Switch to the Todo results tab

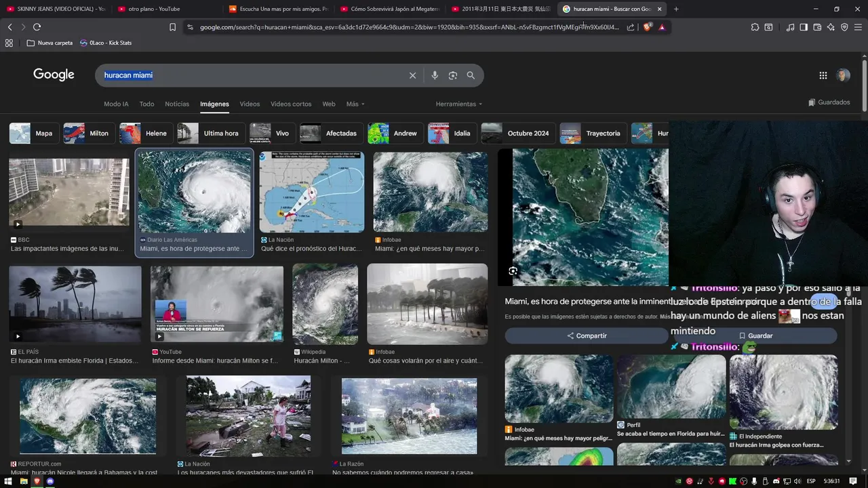[x=146, y=104]
